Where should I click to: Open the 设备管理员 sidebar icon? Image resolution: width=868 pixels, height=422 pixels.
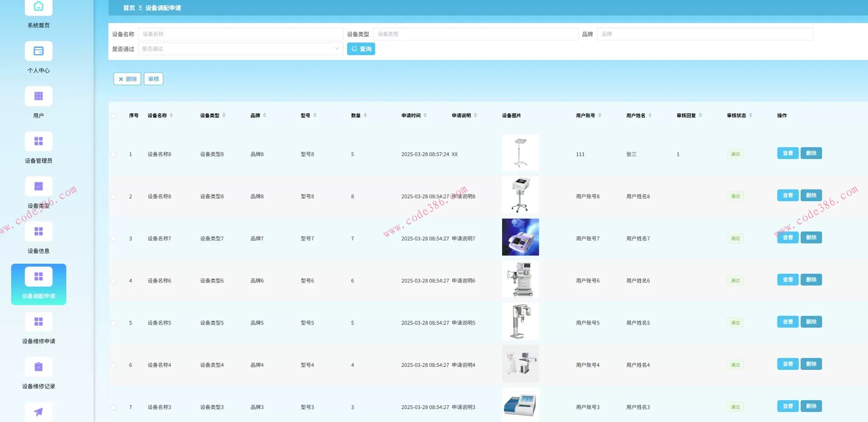[x=38, y=141]
